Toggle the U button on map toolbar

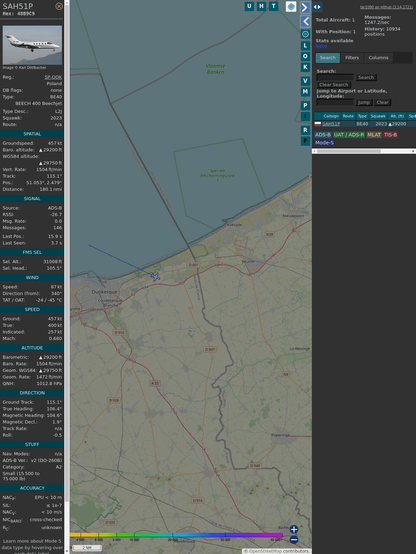(x=249, y=6)
